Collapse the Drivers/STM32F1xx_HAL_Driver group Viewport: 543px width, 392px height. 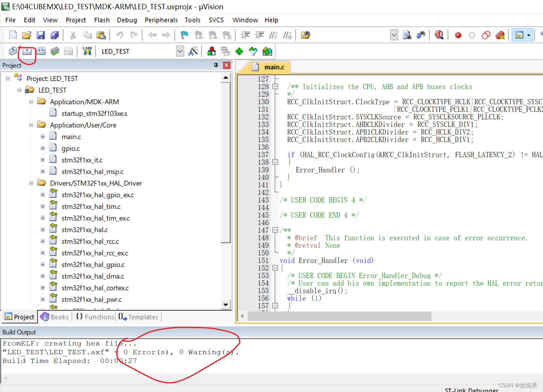[31, 183]
